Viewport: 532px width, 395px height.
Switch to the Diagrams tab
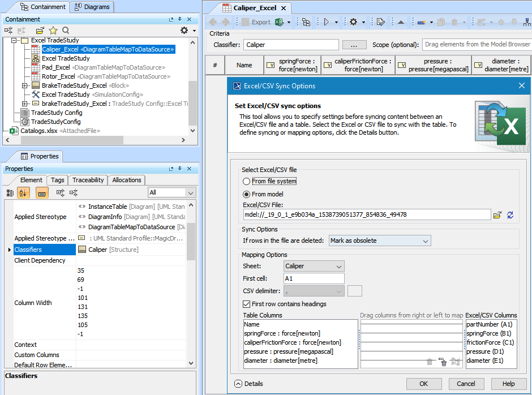tap(93, 7)
